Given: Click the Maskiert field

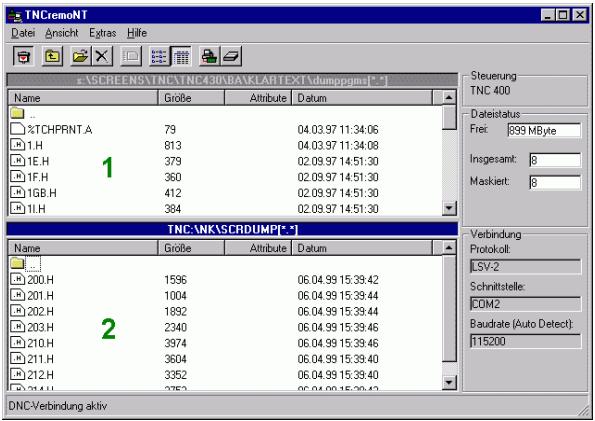Looking at the screenshot, I should pos(555,183).
